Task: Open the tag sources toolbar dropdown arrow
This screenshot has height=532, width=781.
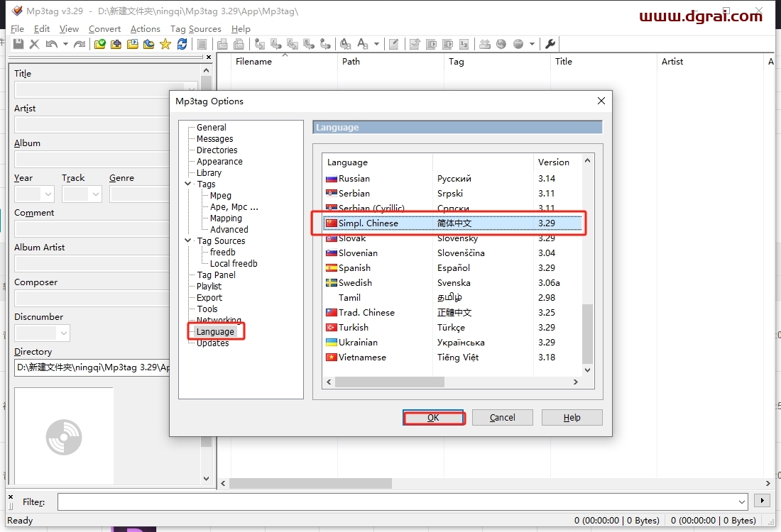Action: point(532,44)
